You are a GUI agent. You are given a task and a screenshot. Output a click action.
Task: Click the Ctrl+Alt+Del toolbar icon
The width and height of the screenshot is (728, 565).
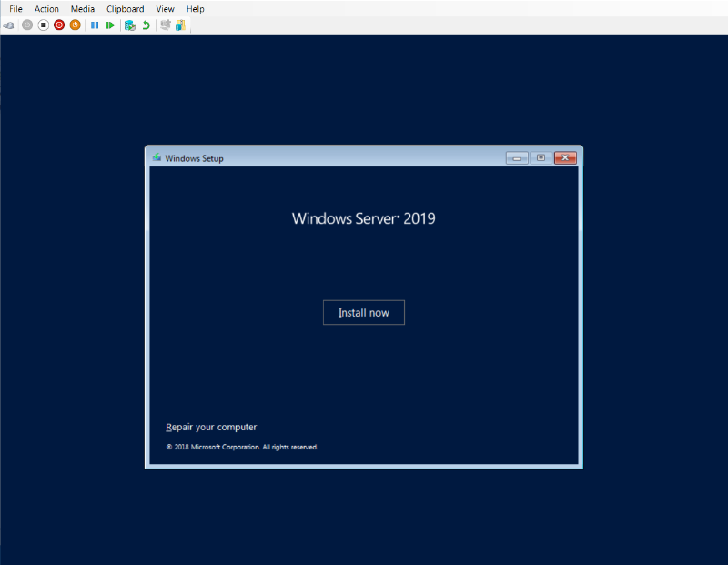click(8, 25)
